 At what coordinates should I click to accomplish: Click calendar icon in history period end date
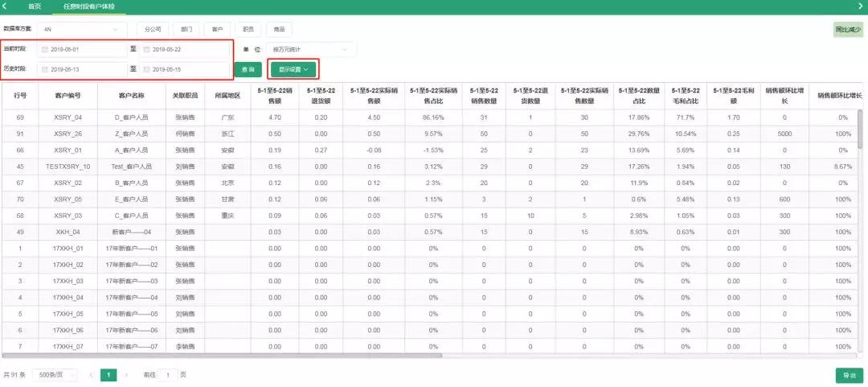147,69
